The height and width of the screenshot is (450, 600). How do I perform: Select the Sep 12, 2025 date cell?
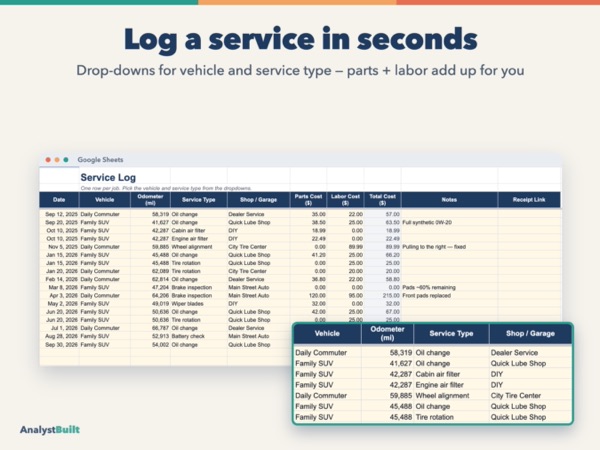tap(61, 214)
